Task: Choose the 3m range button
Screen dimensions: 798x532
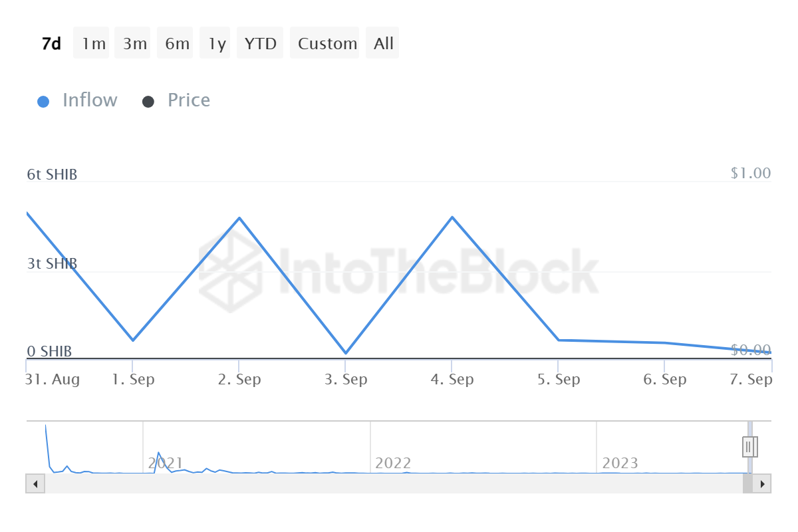Action: point(134,43)
